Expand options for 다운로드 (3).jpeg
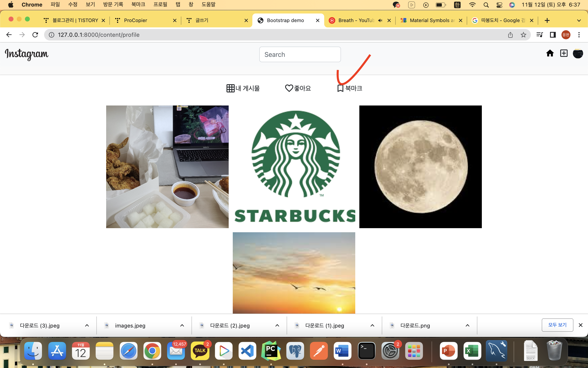The height and width of the screenshot is (368, 588). [x=87, y=325]
